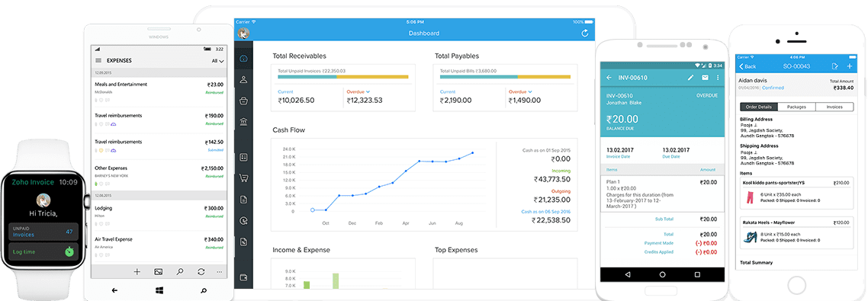Tap the Android back navigation button
868x301 pixels.
tap(627, 274)
